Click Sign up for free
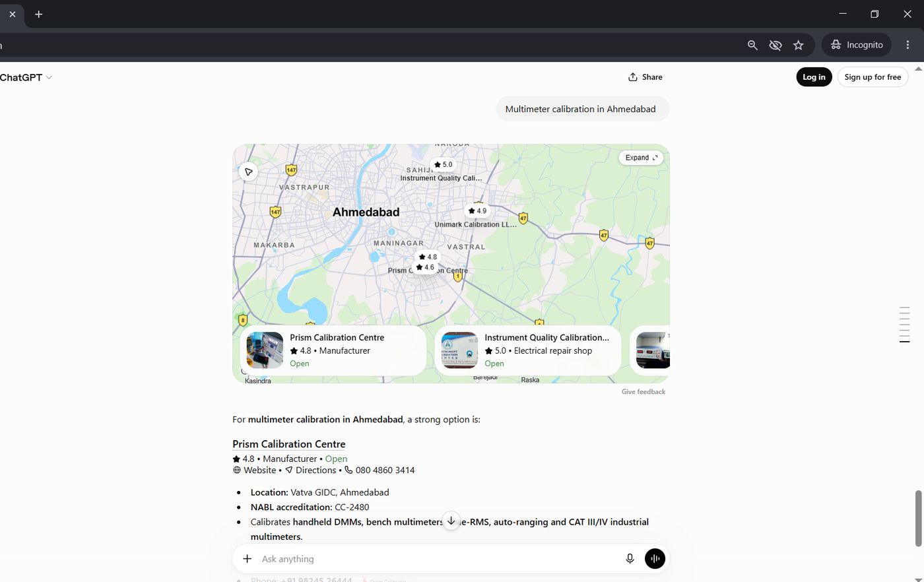The width and height of the screenshot is (924, 582). click(873, 77)
